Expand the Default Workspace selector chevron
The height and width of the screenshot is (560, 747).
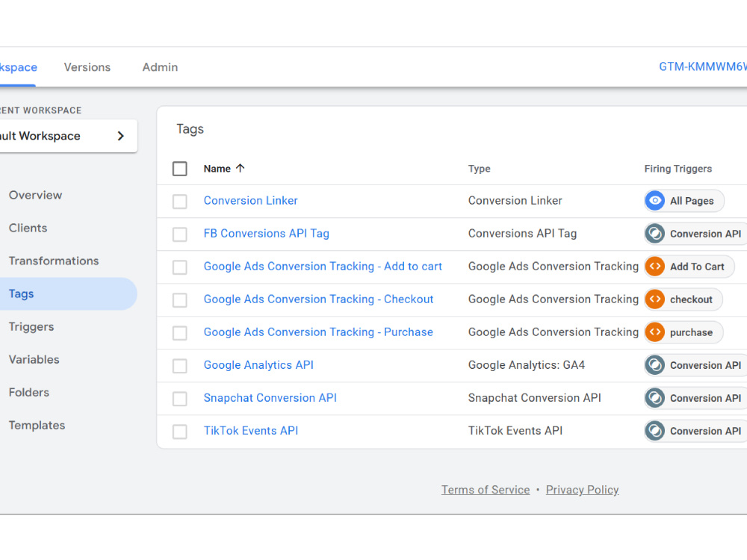(x=120, y=136)
